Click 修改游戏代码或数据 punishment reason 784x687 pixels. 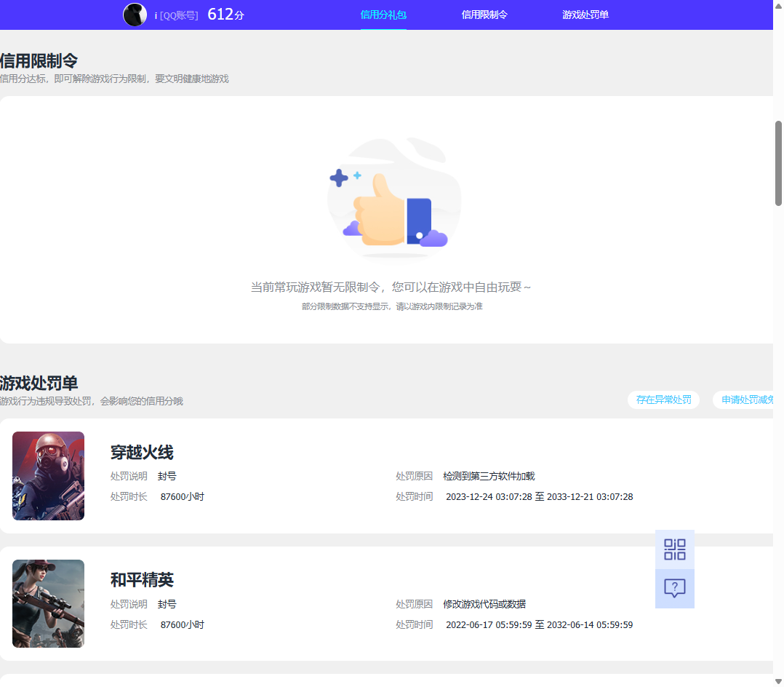[x=484, y=604]
